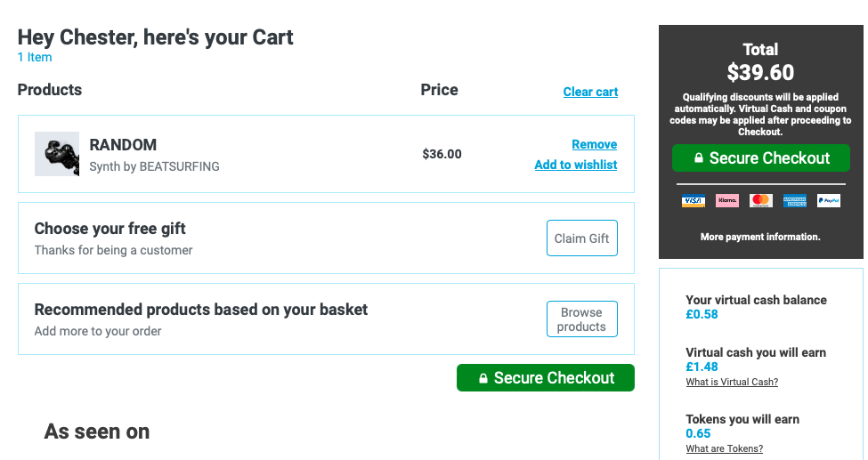Image resolution: width=868 pixels, height=460 pixels.
Task: Click the Klarna payment icon
Action: pyautogui.click(x=726, y=200)
